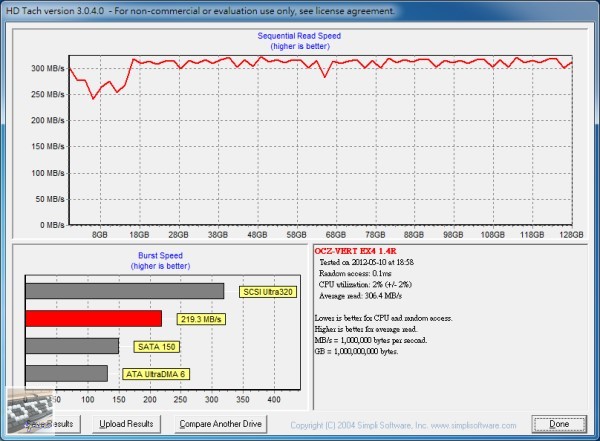Viewport: 600px width, 441px height.
Task: Click the ATA UltraDMA 6 label
Action: (x=156, y=374)
